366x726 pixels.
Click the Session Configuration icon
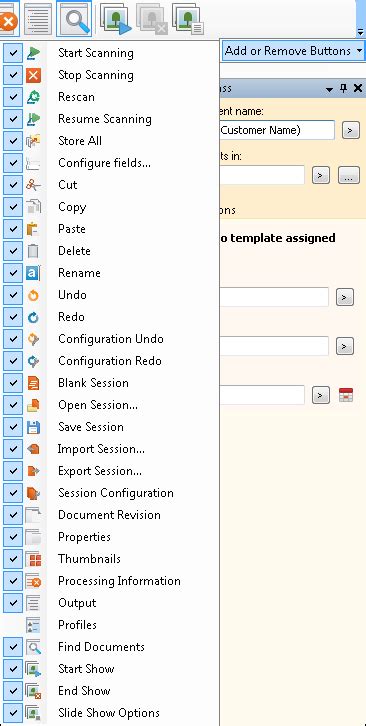click(33, 493)
